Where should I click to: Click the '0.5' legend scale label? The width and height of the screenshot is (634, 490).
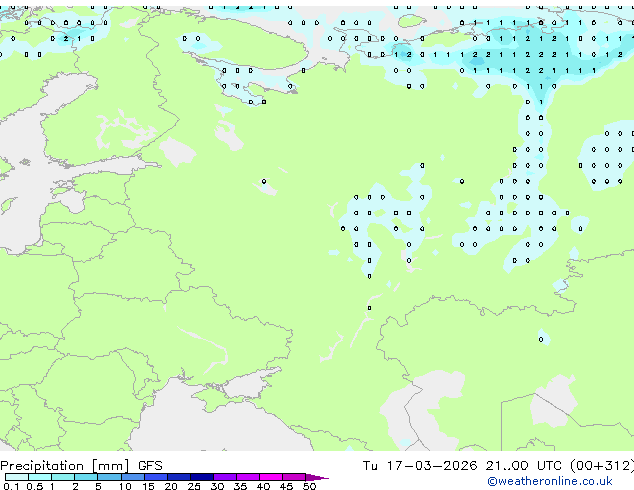[x=34, y=486]
